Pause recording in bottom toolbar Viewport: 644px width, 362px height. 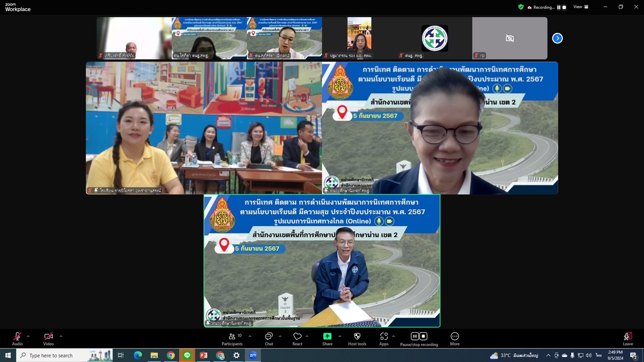(414, 336)
